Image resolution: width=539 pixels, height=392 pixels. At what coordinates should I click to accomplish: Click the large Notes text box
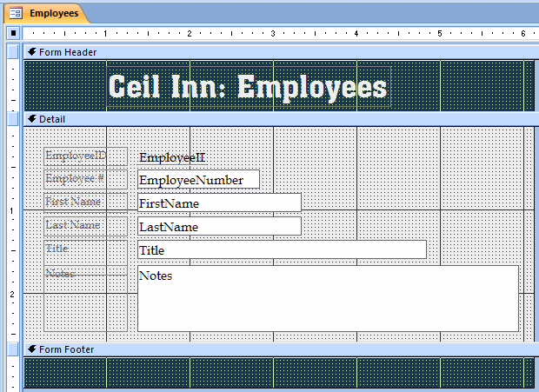328,298
